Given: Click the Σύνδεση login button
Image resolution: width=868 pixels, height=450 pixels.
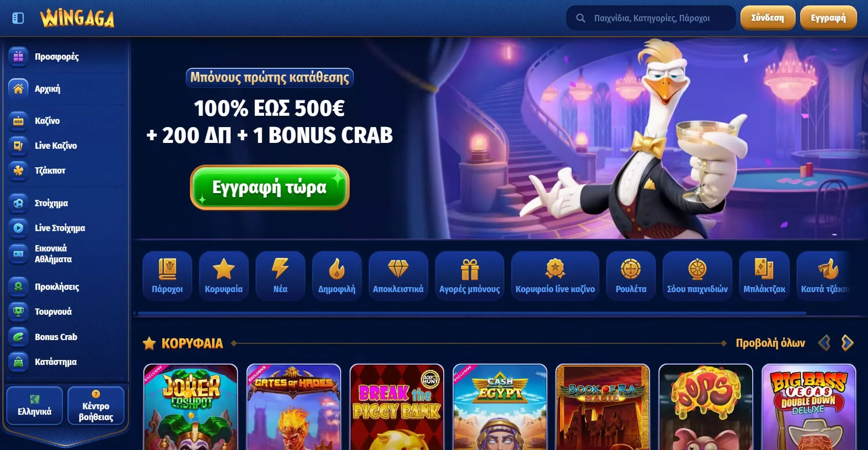Looking at the screenshot, I should coord(768,18).
